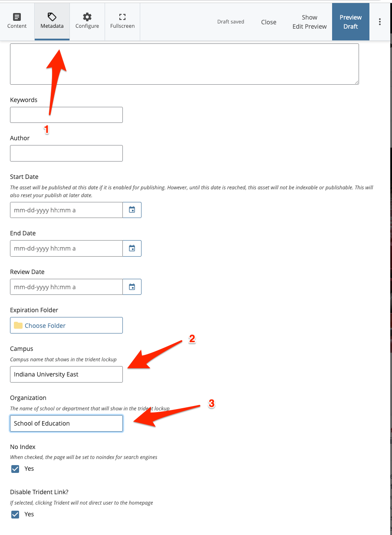Focus the Author input field
Screen dimensions: 392x535
pos(66,153)
